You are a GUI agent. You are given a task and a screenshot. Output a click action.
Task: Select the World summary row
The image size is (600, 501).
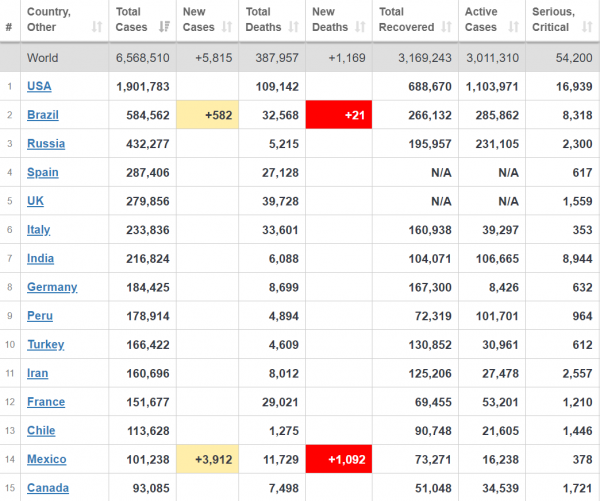[300, 57]
